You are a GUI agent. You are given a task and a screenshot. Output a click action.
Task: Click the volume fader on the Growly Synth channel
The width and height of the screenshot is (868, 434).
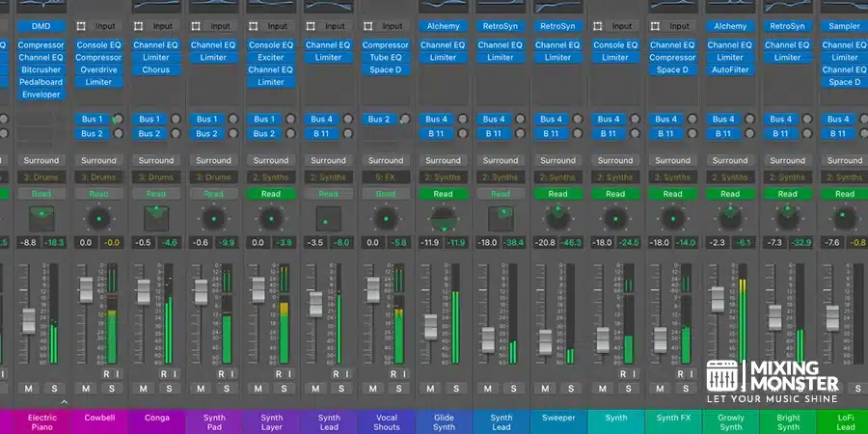[x=718, y=299]
